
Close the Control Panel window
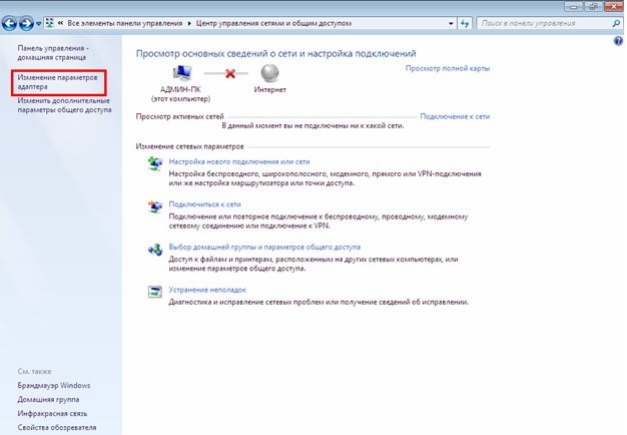[x=614, y=6]
